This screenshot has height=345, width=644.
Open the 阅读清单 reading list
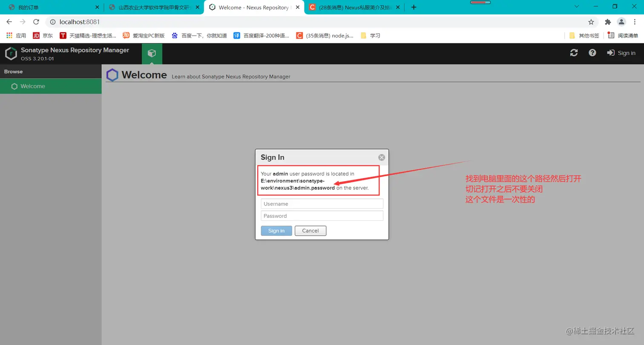pyautogui.click(x=623, y=36)
